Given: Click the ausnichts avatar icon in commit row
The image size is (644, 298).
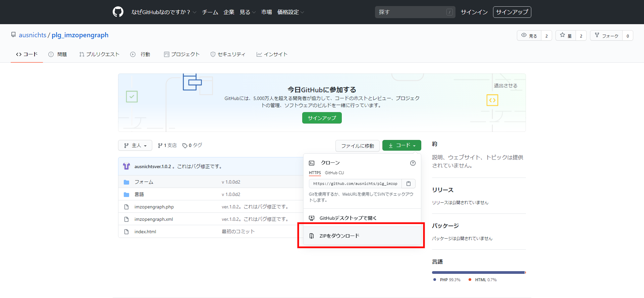Looking at the screenshot, I should coord(126,166).
